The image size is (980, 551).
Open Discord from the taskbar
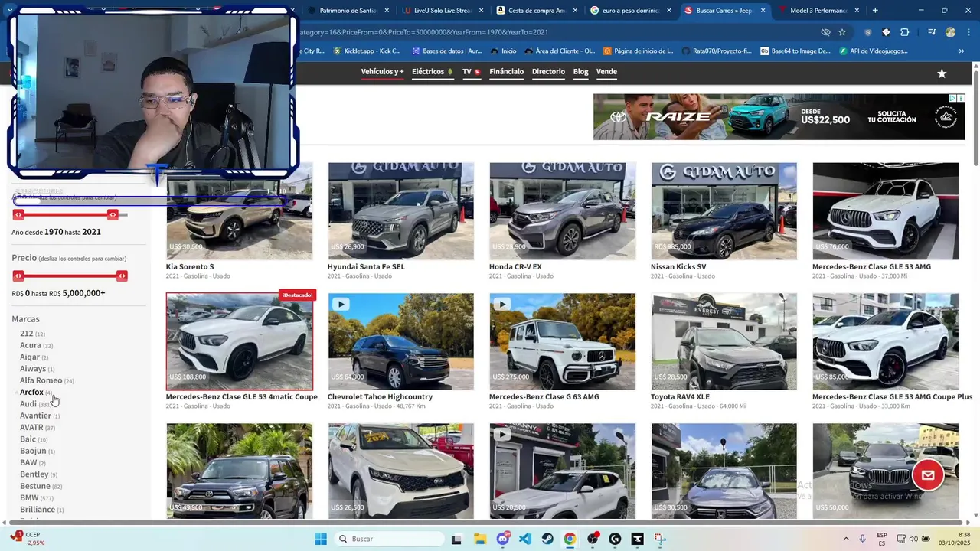click(x=503, y=539)
